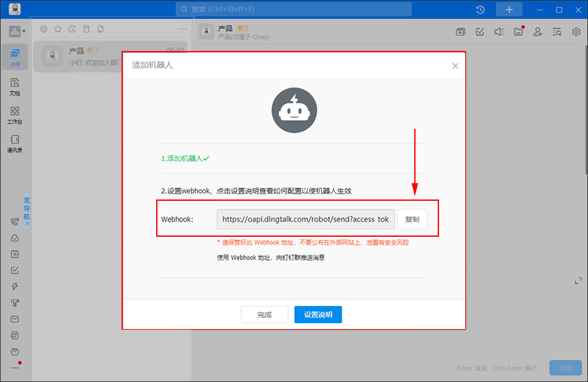Open group files folder icon with red dot
Image resolution: width=588 pixels, height=382 pixels.
pyautogui.click(x=519, y=31)
